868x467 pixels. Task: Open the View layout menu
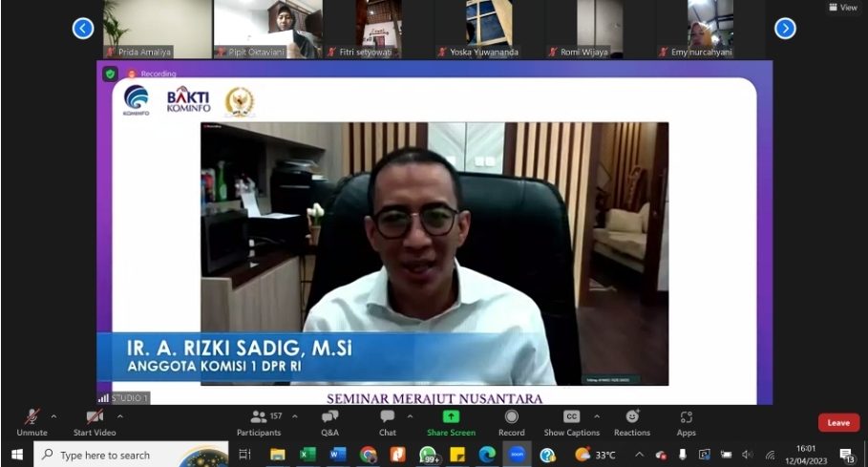(x=843, y=8)
